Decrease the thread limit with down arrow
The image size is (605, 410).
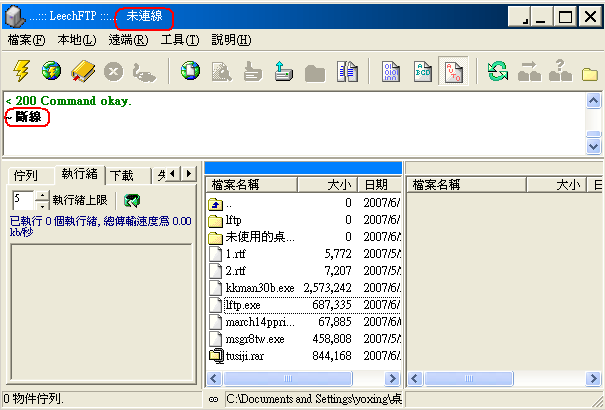coord(42,205)
